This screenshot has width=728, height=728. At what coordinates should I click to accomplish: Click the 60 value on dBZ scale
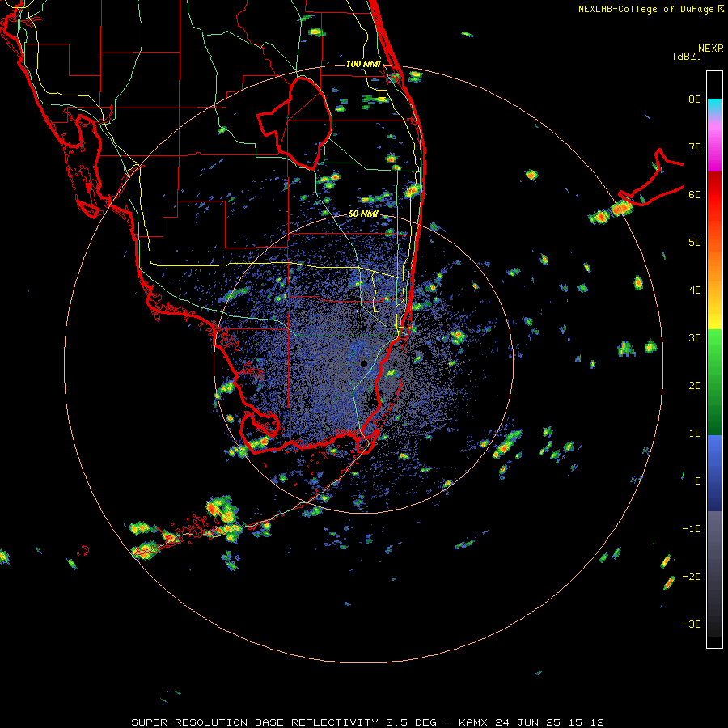(695, 194)
